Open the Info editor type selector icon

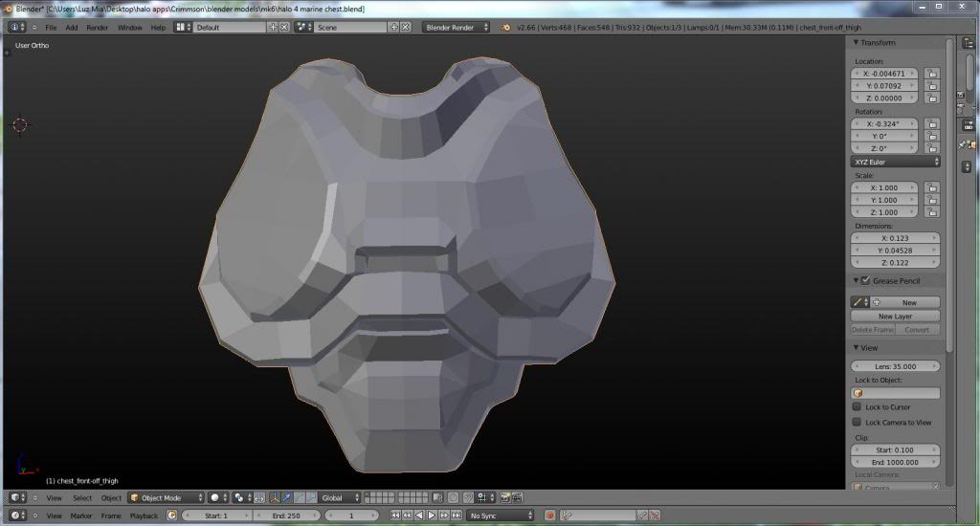click(17, 28)
